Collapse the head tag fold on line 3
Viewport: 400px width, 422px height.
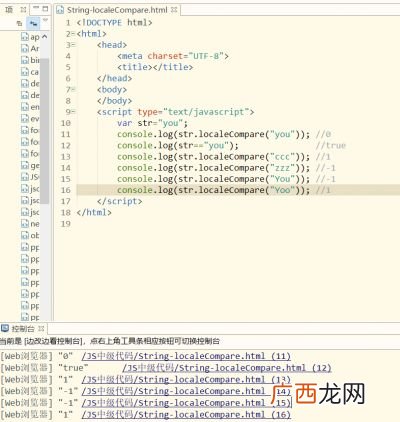[x=73, y=45]
